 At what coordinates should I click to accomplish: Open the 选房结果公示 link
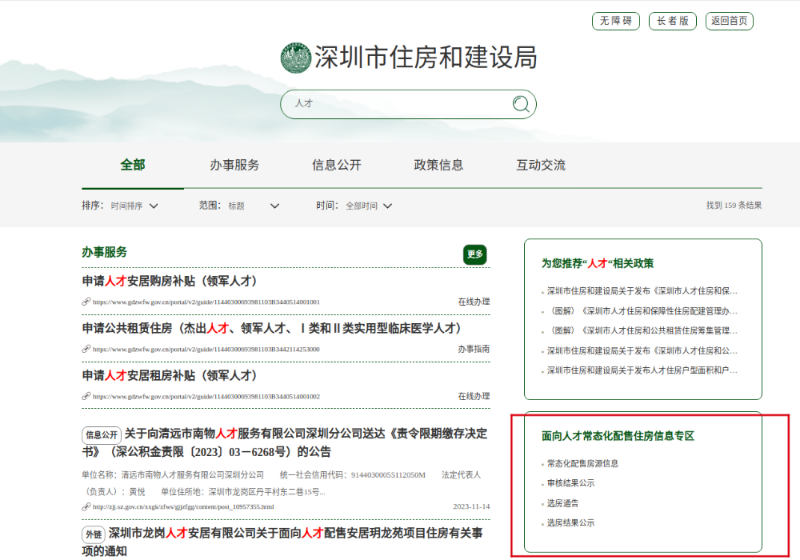click(571, 522)
